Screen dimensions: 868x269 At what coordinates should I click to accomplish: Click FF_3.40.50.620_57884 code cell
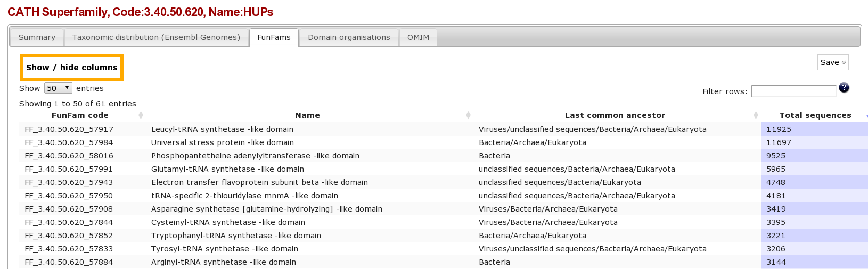click(69, 262)
